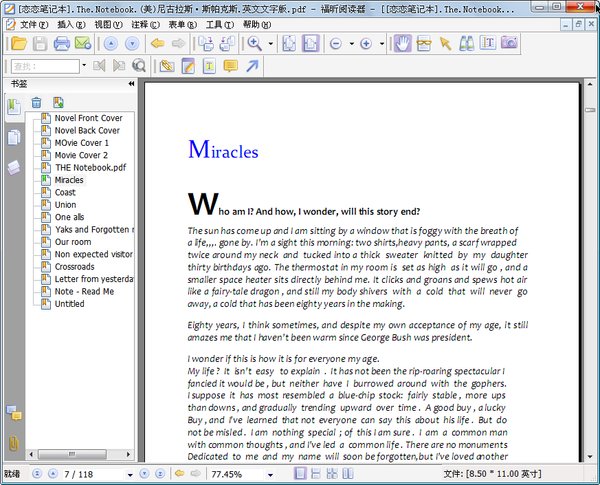Select the THE Notebook.pdf bookmark
600x485 pixels.
(x=90, y=167)
